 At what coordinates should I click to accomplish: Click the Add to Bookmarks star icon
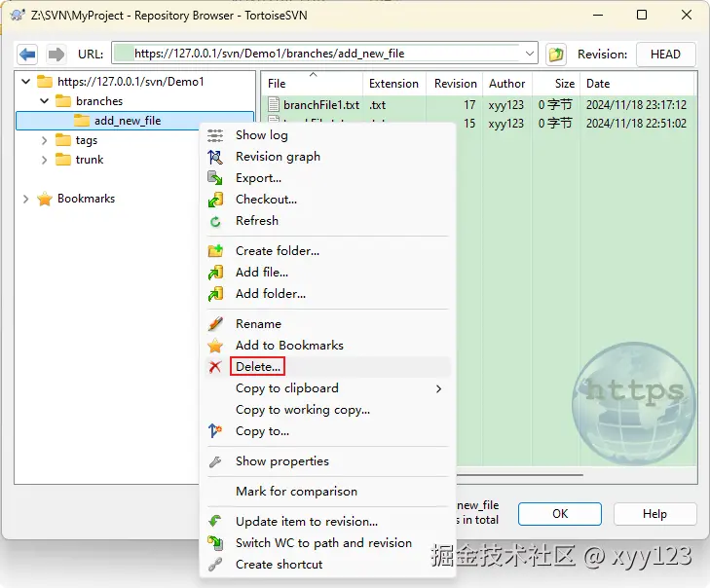215,346
